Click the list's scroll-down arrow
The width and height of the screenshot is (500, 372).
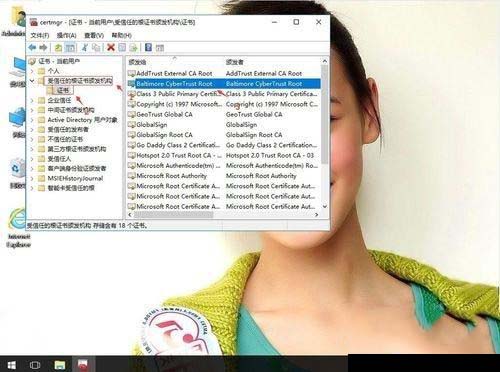coord(324,207)
